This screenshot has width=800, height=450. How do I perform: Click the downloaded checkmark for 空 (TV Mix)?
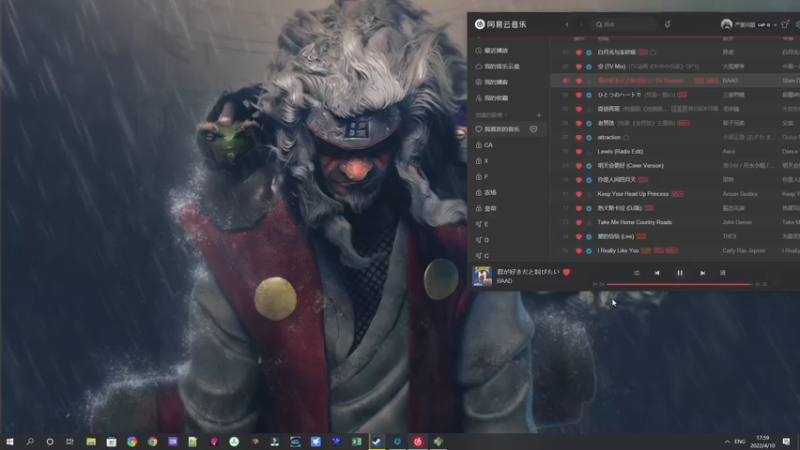[x=589, y=67]
